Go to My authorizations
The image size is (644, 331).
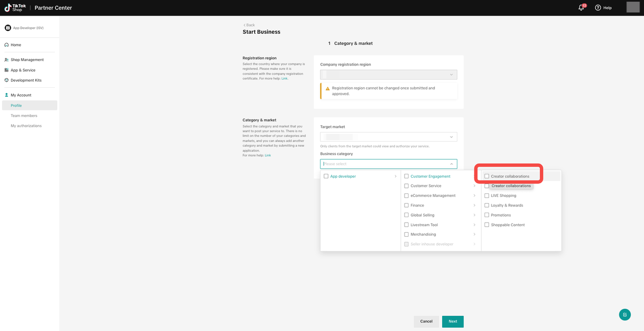(26, 126)
